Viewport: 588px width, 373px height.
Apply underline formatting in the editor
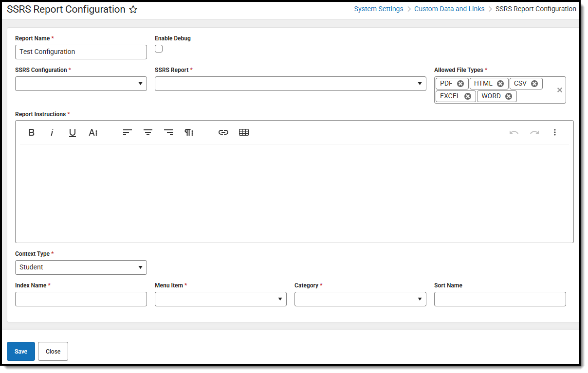point(73,132)
